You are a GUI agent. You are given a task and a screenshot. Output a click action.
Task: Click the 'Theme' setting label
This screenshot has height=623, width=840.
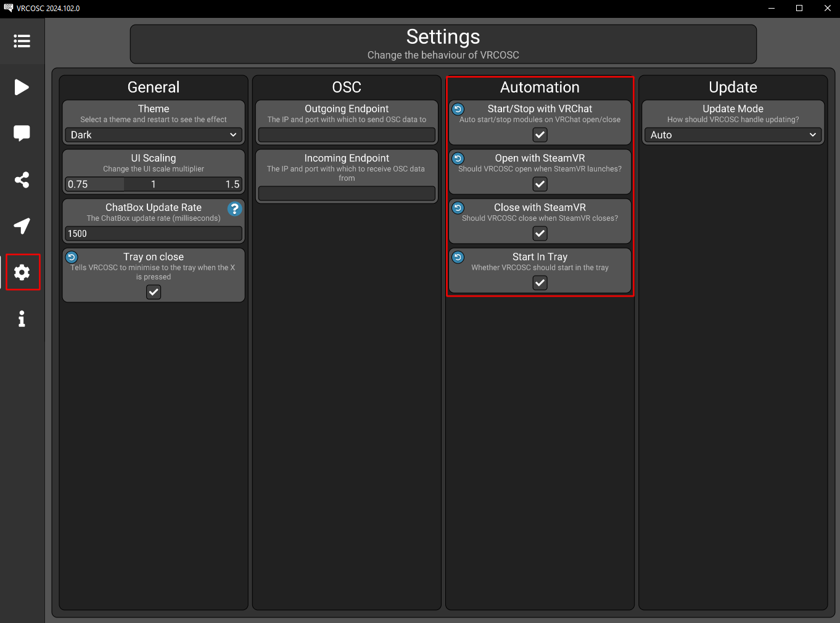click(154, 109)
